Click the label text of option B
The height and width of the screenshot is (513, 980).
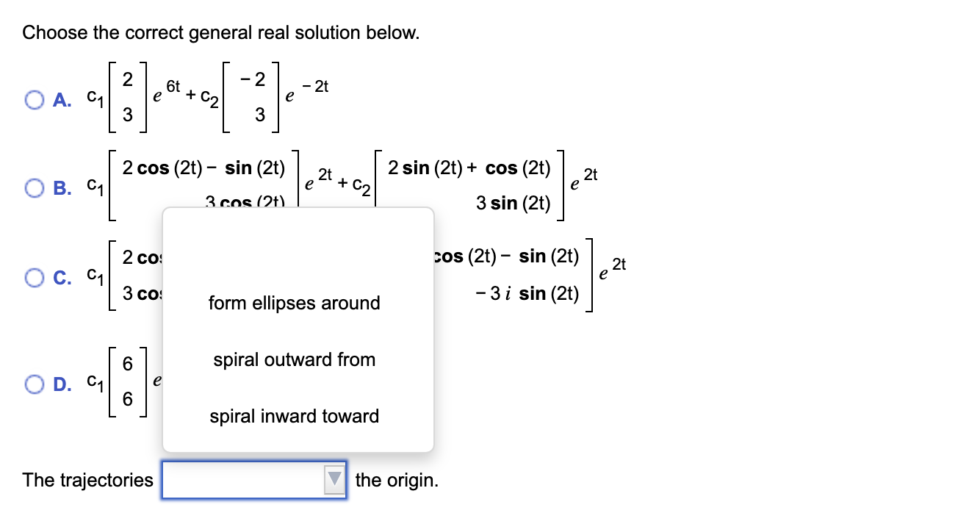pos(64,187)
